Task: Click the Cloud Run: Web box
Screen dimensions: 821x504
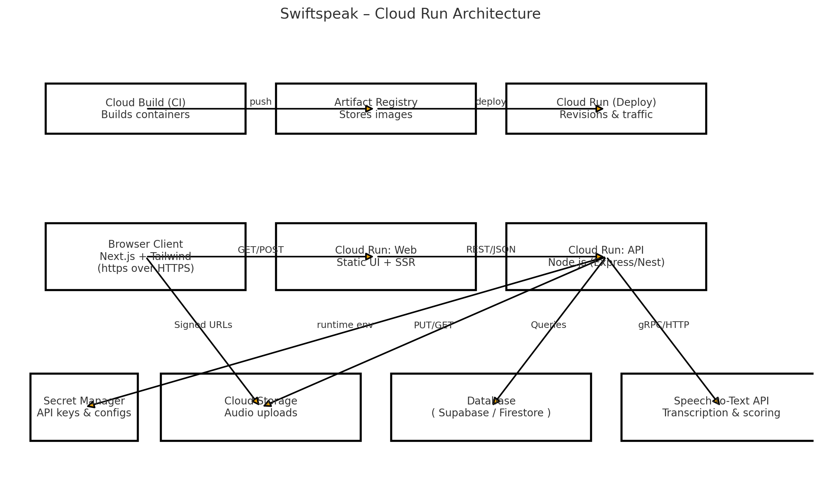Action: click(376, 256)
